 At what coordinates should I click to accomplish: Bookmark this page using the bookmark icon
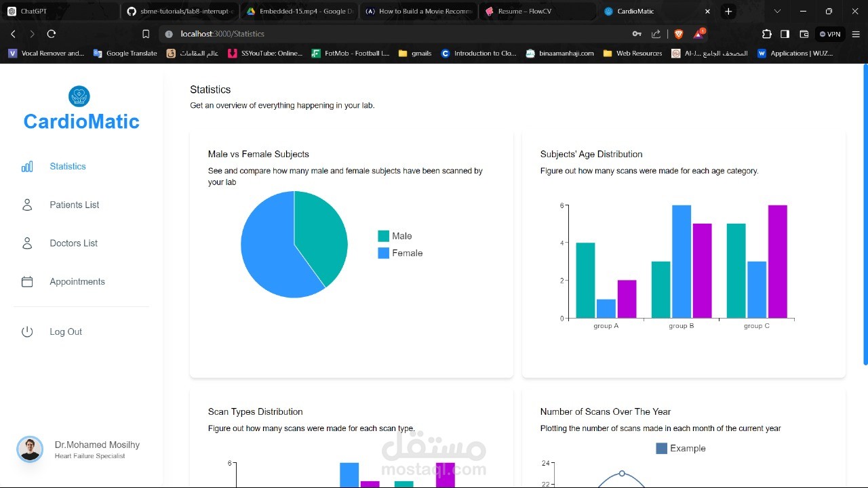[x=146, y=34]
